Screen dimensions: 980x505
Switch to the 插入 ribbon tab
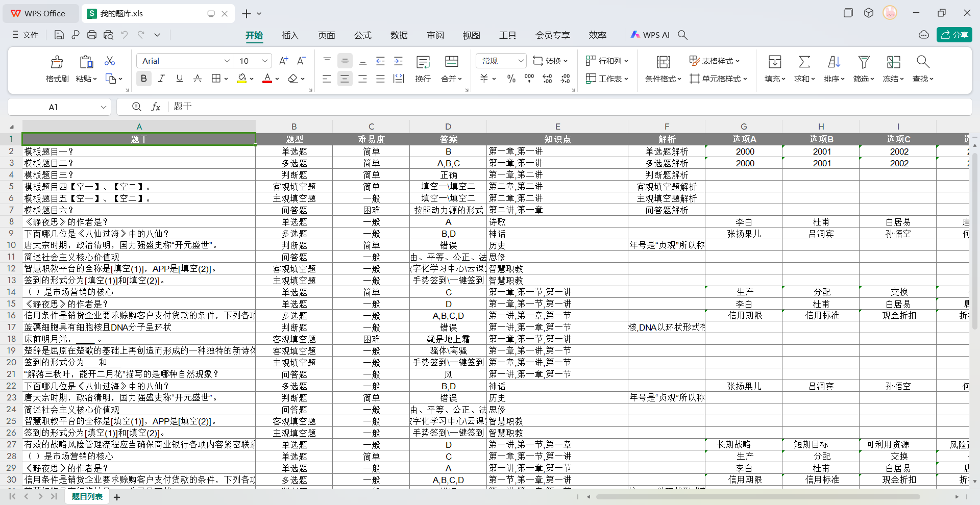coord(290,35)
